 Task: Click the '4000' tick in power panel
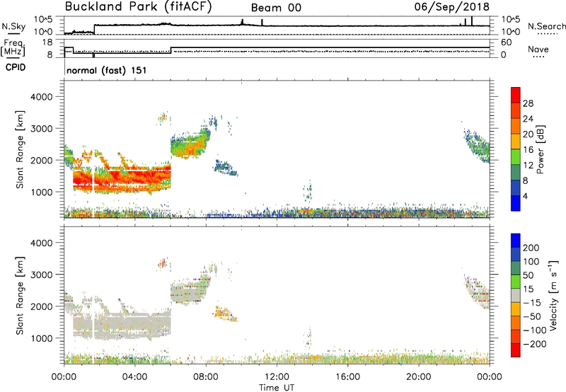click(x=41, y=97)
